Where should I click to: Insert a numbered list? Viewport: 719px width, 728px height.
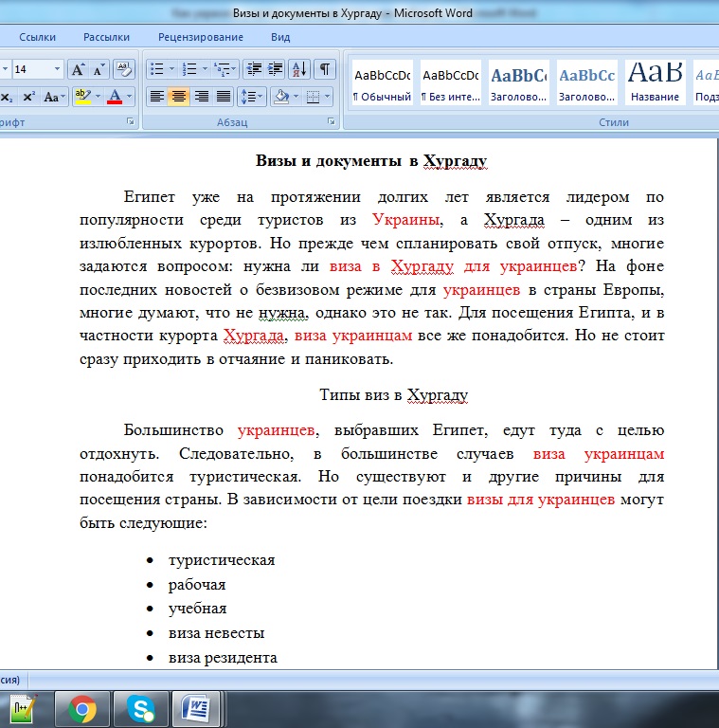coord(189,69)
